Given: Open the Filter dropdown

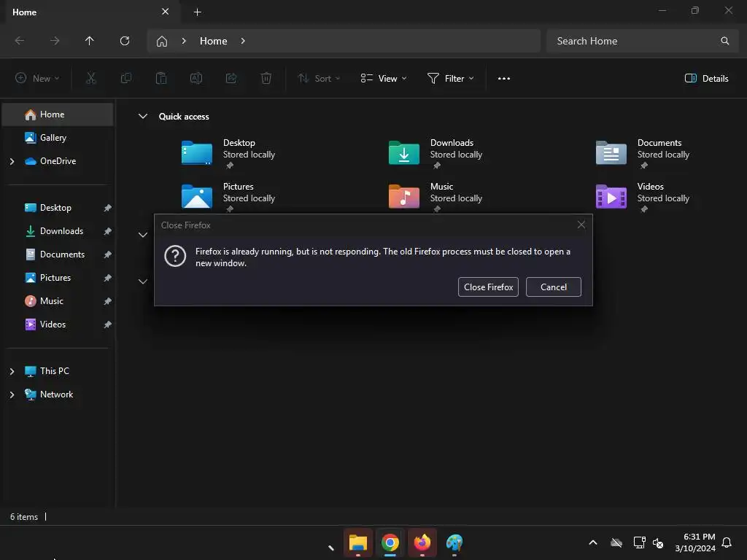Looking at the screenshot, I should point(451,78).
